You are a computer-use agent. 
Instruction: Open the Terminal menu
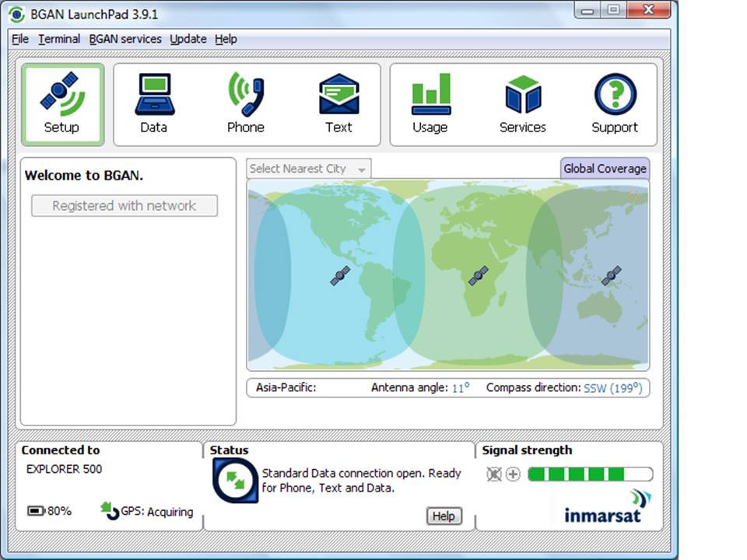click(x=59, y=39)
